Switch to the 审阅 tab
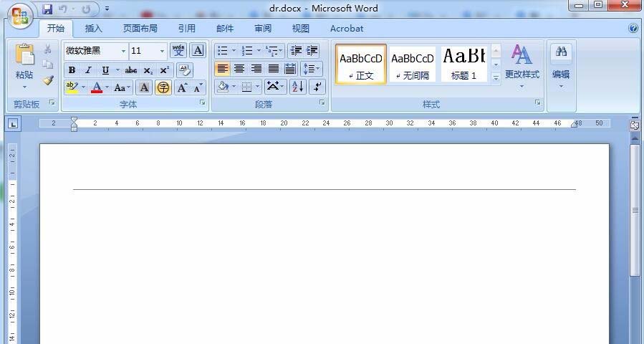The height and width of the screenshot is (344, 644). tap(263, 29)
